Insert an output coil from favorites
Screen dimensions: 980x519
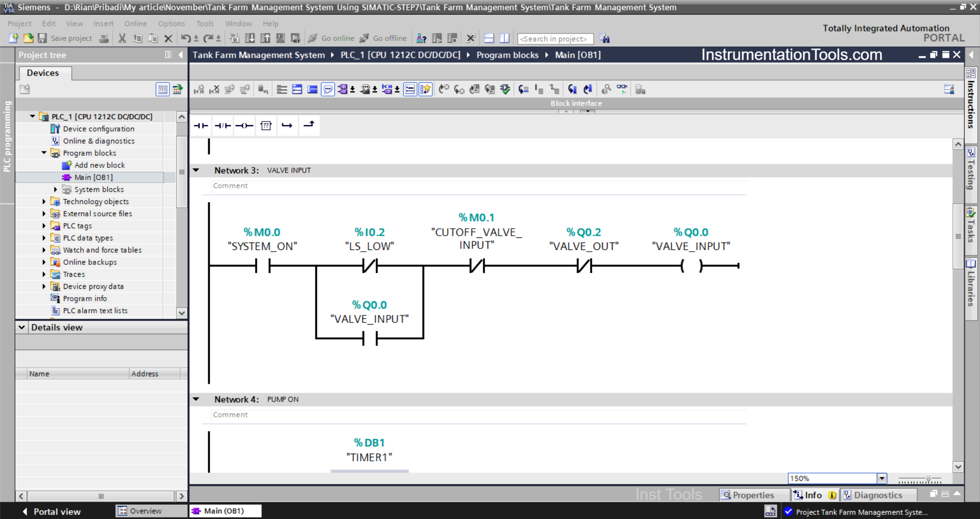244,126
